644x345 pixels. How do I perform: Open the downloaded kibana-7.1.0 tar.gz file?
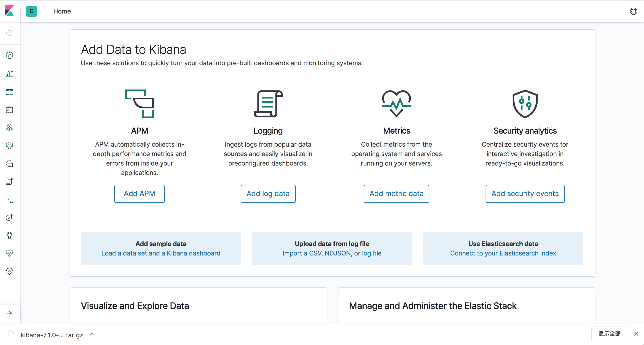coord(52,335)
